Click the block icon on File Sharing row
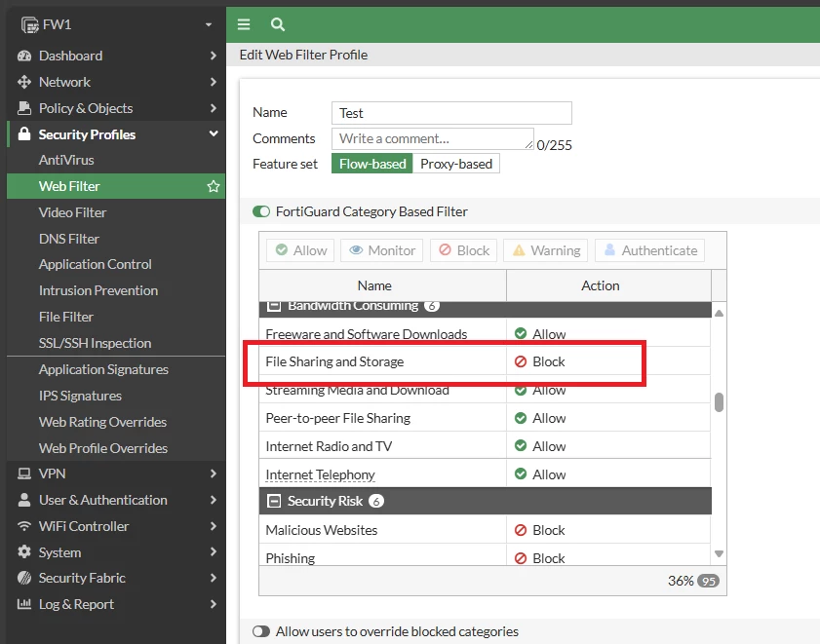 pyautogui.click(x=521, y=361)
